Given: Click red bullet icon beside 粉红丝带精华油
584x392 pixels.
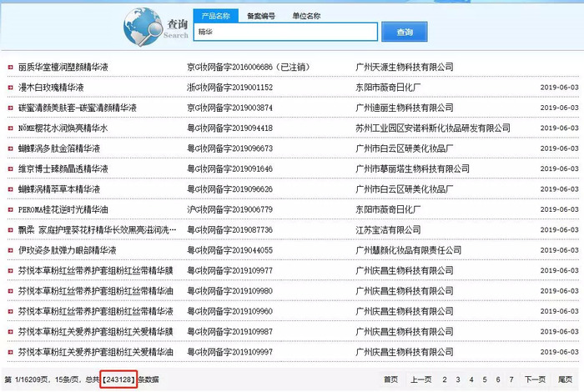Looking at the screenshot, I should pos(10,291).
